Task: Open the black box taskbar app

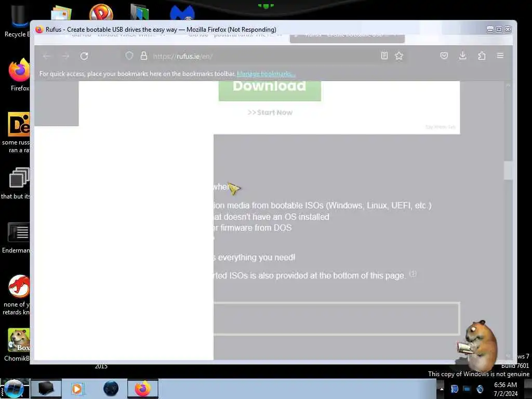Action: pyautogui.click(x=46, y=389)
